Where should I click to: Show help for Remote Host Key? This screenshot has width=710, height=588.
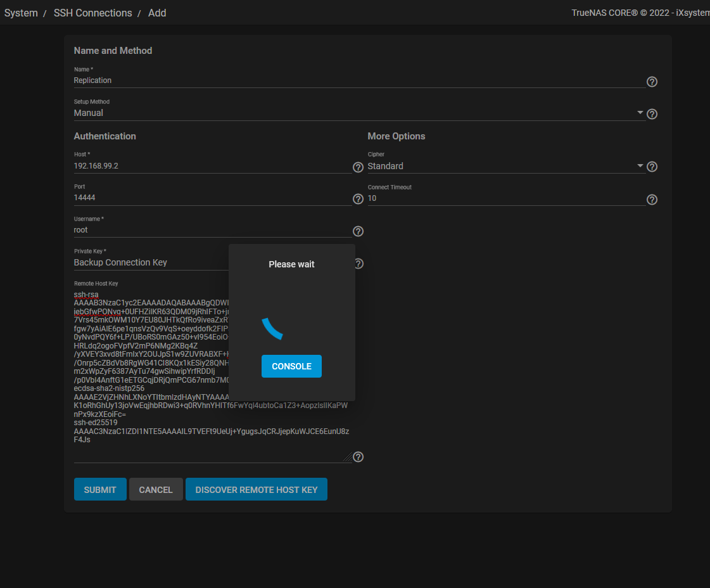click(358, 457)
